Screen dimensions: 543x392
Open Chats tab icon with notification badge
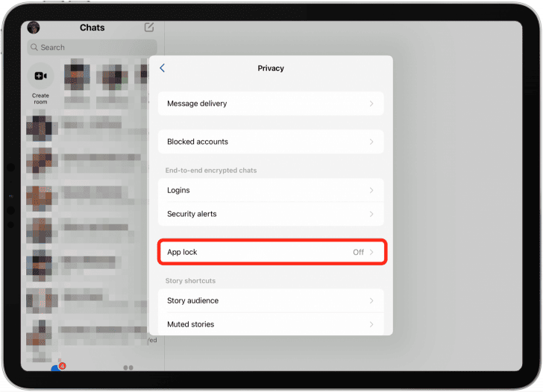click(57, 367)
